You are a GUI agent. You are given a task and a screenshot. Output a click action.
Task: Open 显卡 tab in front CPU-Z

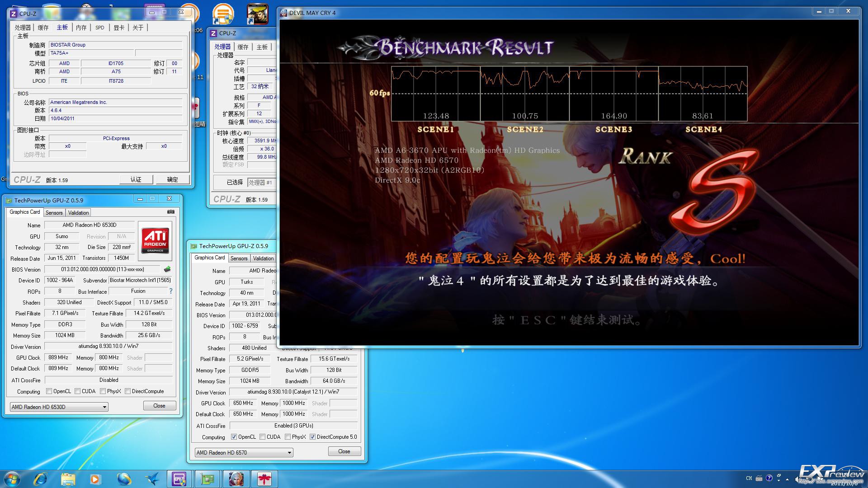[x=119, y=28]
